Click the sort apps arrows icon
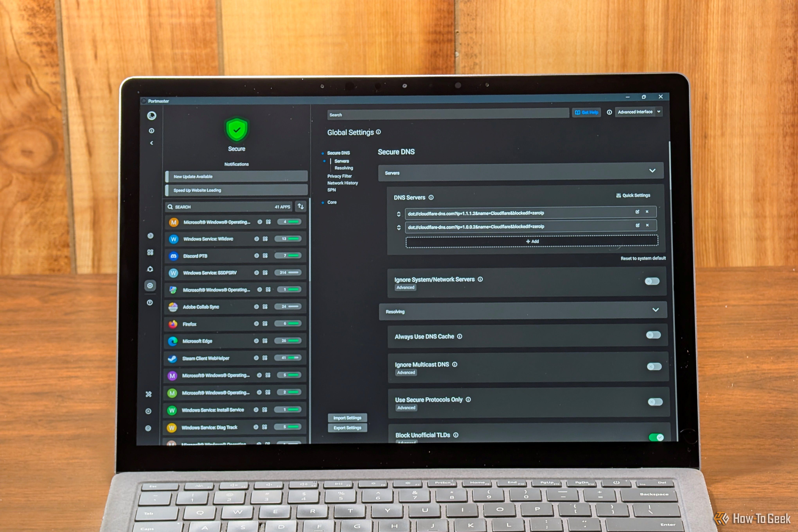The image size is (798, 532). coord(301,206)
